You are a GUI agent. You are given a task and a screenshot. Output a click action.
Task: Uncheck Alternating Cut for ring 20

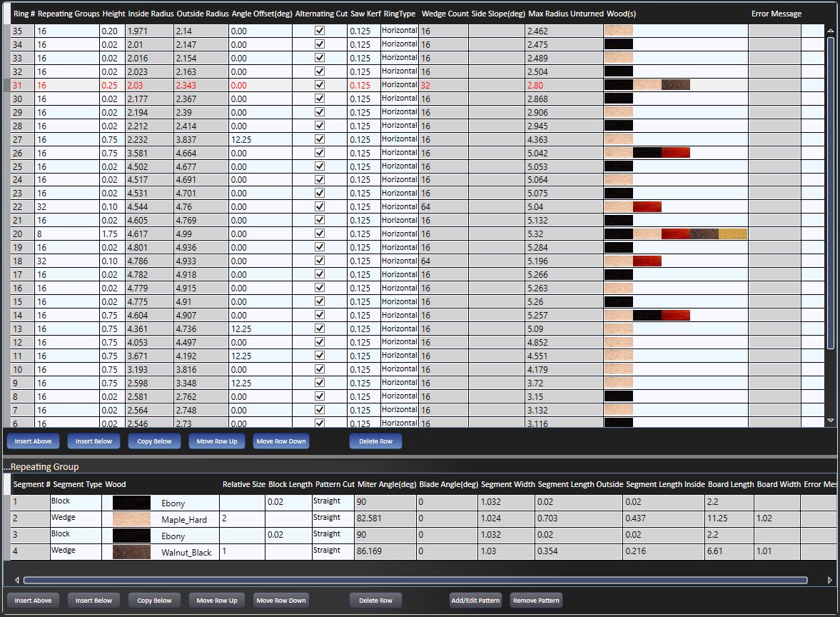(x=320, y=234)
